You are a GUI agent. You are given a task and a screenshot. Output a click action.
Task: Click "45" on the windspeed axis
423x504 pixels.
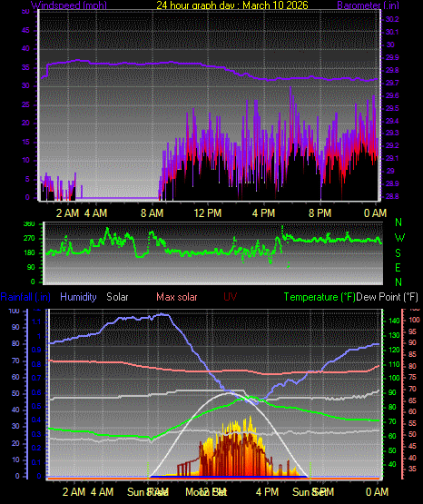click(25, 31)
